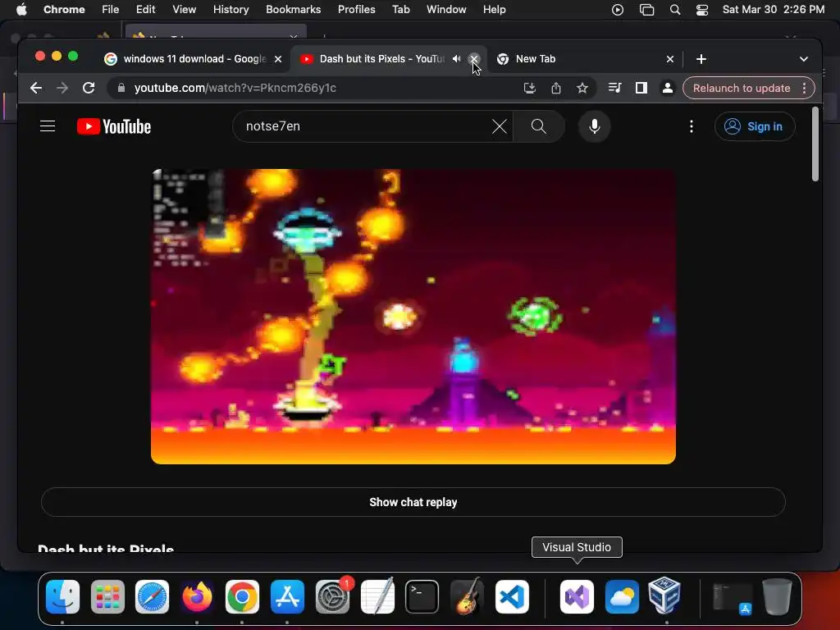Image resolution: width=840 pixels, height=630 pixels.
Task: Open VirtualBox from the Dock
Action: [x=664, y=596]
